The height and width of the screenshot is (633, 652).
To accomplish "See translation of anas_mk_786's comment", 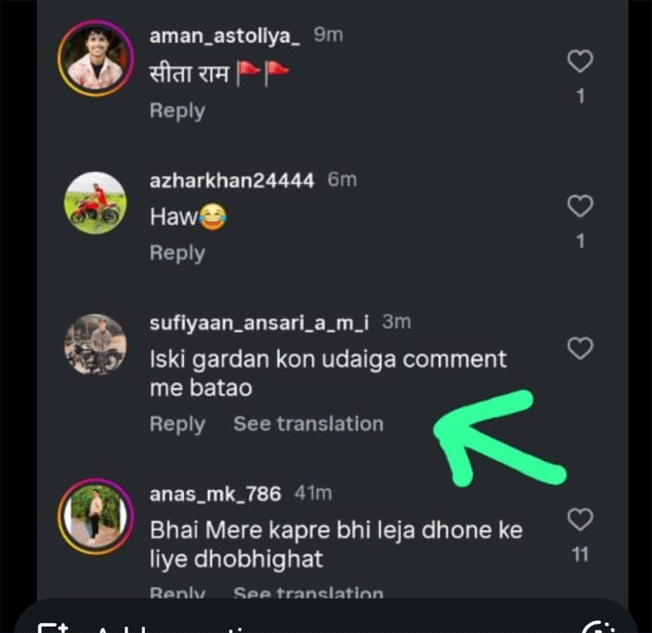I will [308, 593].
